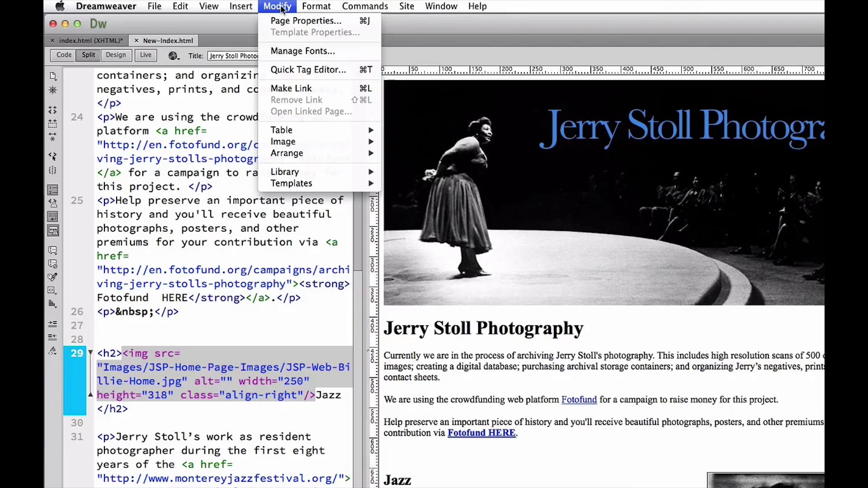Viewport: 868px width, 488px height.
Task: Select the Split view button
Action: click(88, 55)
